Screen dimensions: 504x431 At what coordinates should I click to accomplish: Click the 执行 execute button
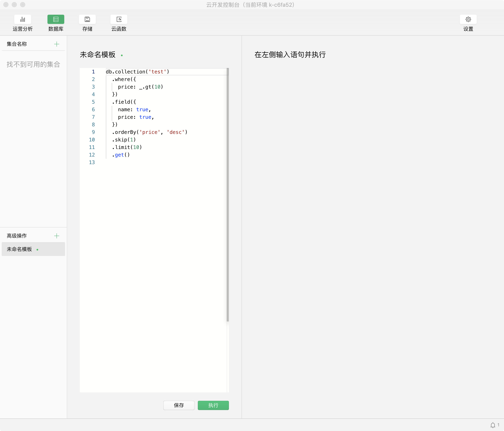point(213,405)
